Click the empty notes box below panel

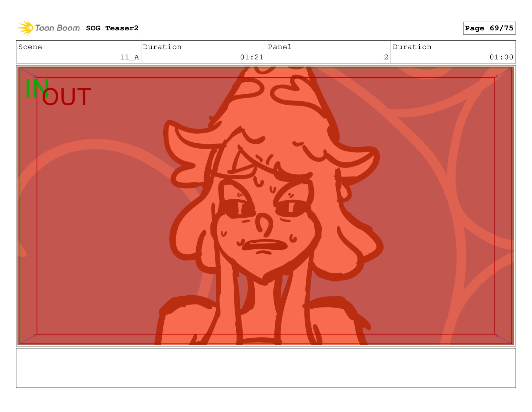tap(266, 368)
